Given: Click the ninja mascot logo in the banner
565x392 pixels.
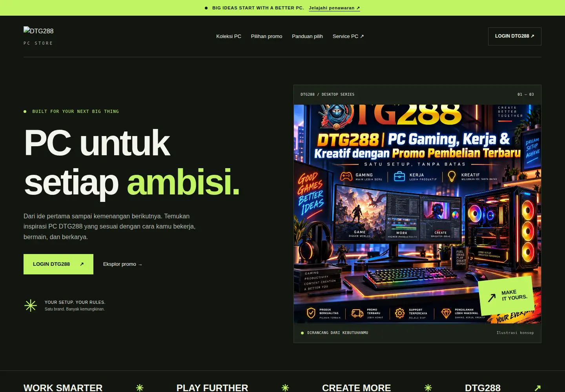Looking at the screenshot, I should click(336, 116).
